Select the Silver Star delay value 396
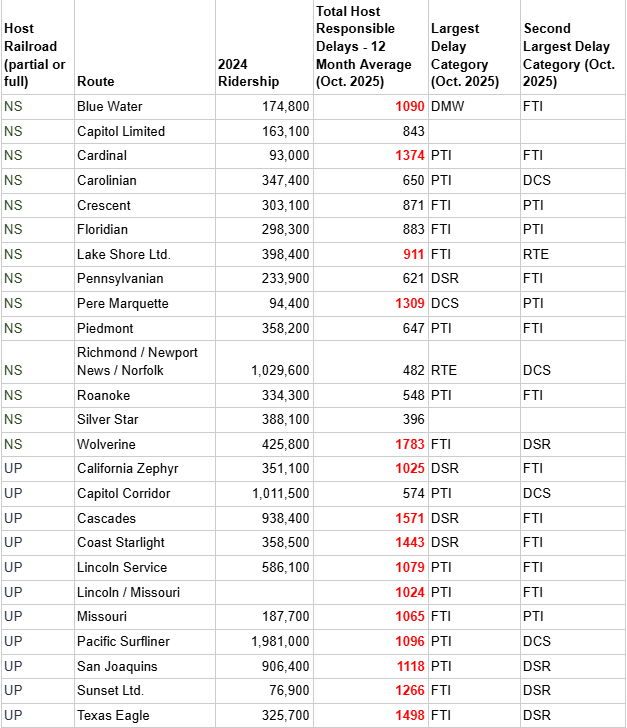Image resolution: width=627 pixels, height=728 pixels. 412,419
